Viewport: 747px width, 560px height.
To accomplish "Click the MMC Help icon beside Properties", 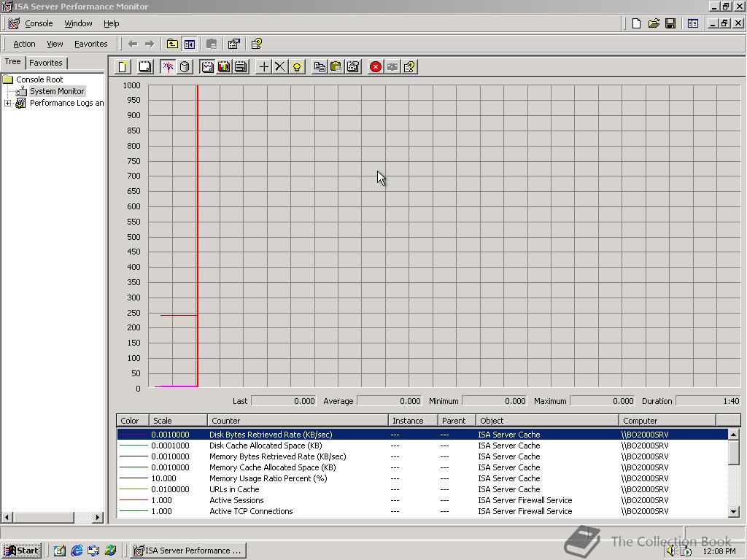I will [x=256, y=44].
